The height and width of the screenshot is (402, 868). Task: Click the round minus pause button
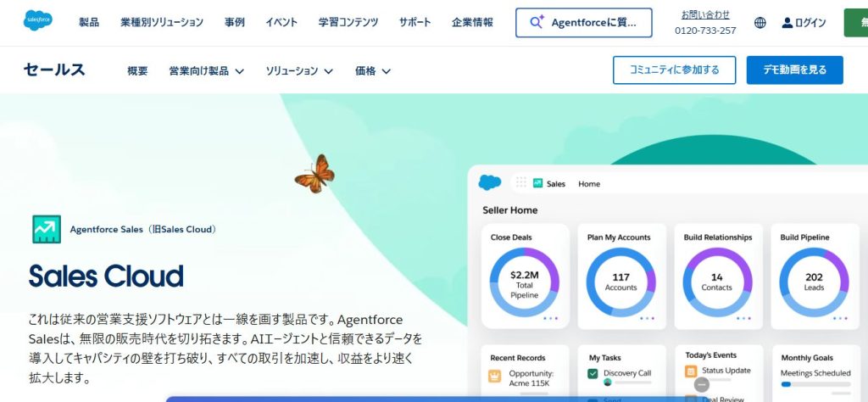click(x=701, y=384)
